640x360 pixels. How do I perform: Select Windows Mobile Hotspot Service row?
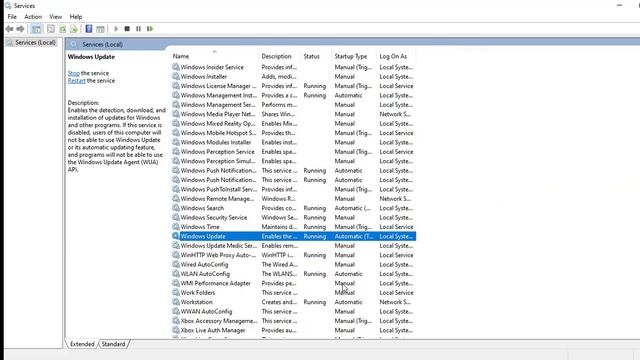tap(293, 133)
